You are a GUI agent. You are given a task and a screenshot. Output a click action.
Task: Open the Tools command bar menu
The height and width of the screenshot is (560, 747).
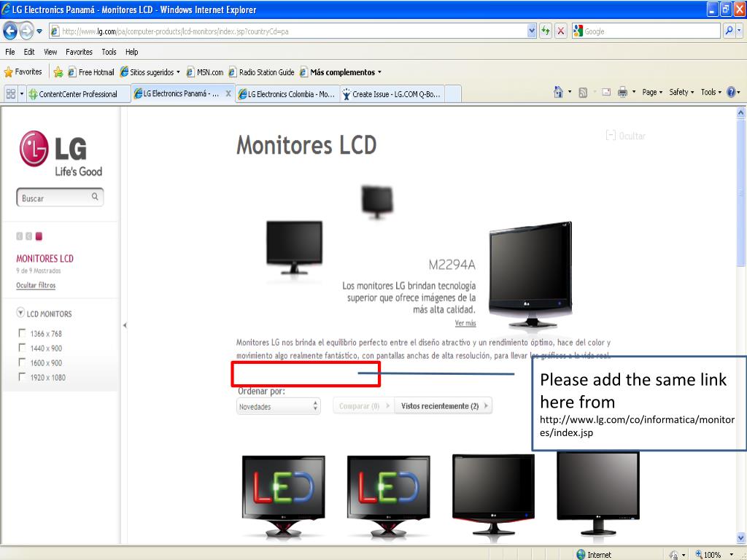(711, 92)
